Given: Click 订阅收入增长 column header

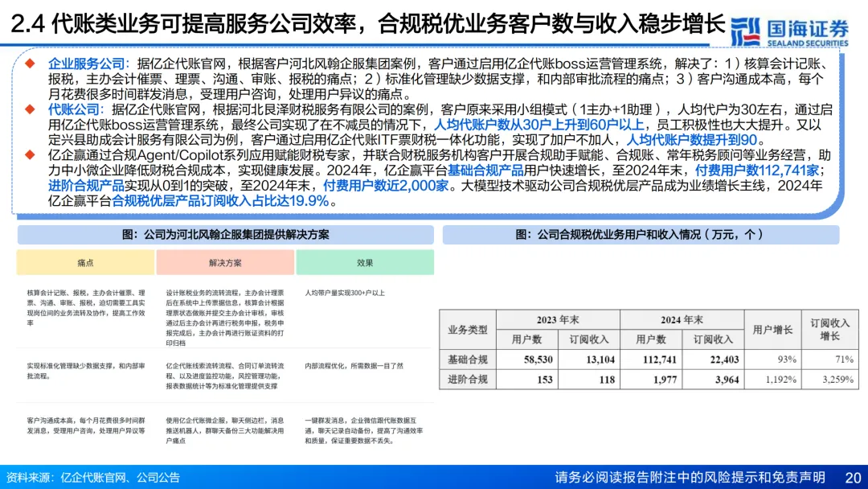Looking at the screenshot, I should tap(829, 330).
